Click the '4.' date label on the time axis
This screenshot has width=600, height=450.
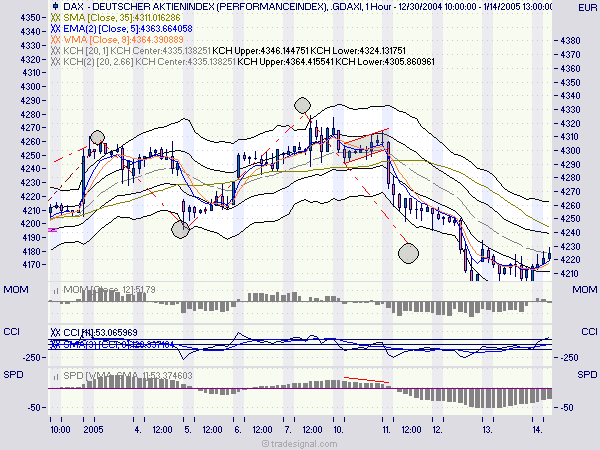138,429
